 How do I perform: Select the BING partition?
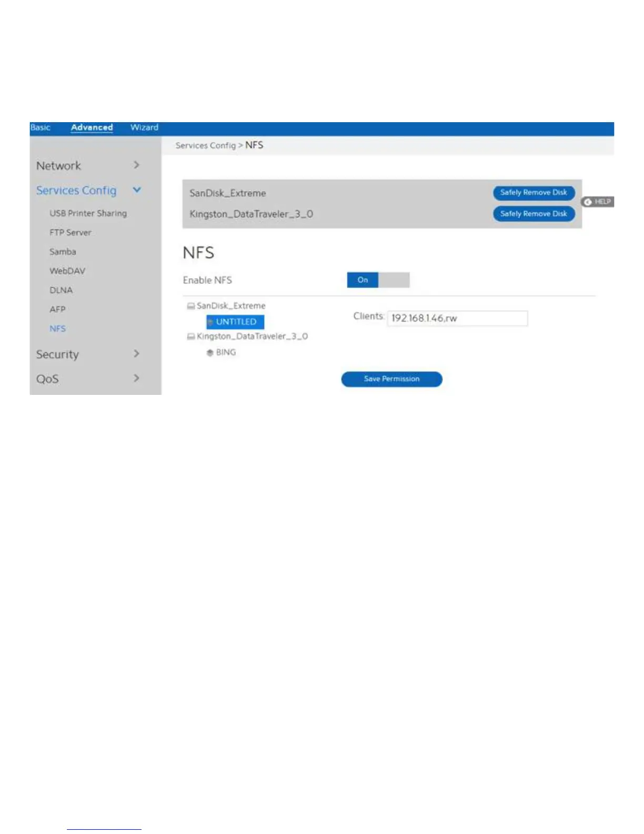(226, 352)
